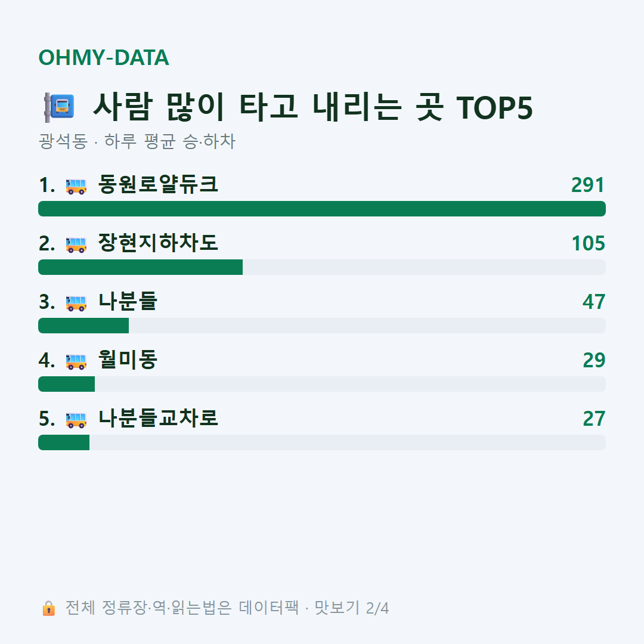Click the bus stop sign icon in title
The image size is (644, 644).
(59, 107)
